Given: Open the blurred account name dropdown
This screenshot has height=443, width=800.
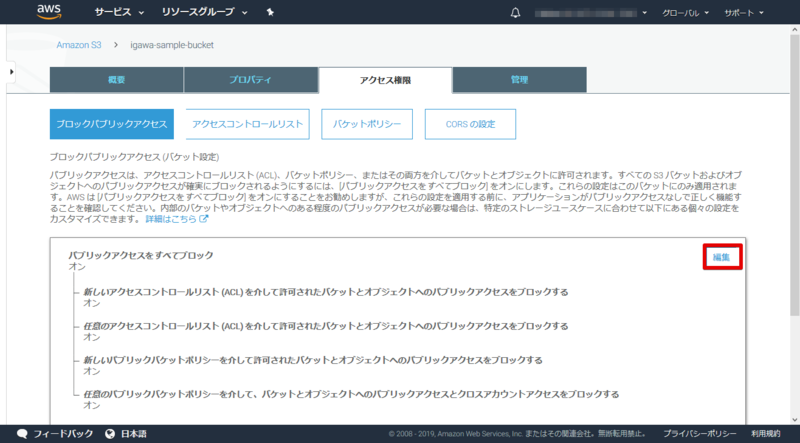Looking at the screenshot, I should coord(591,13).
